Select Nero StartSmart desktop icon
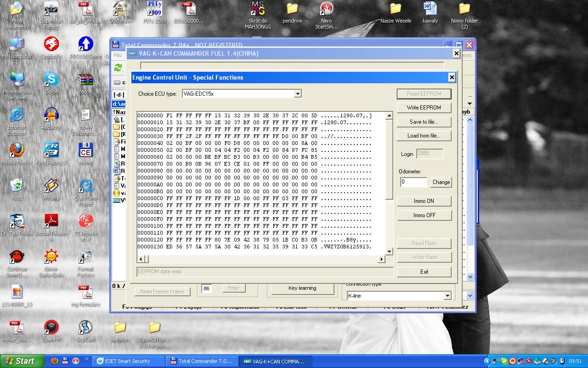 click(x=327, y=16)
